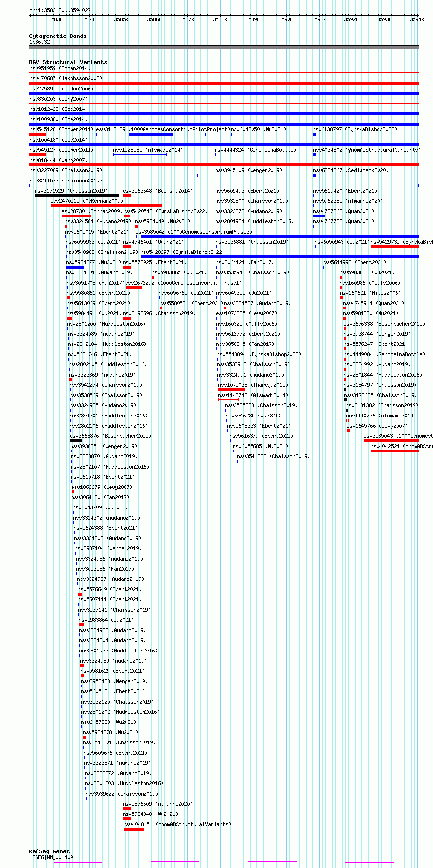Image resolution: width=433 pixels, height=868 pixels.
Task: Click nsv4048151 (gnomADStructuralVariants) label
Action: pos(177,824)
